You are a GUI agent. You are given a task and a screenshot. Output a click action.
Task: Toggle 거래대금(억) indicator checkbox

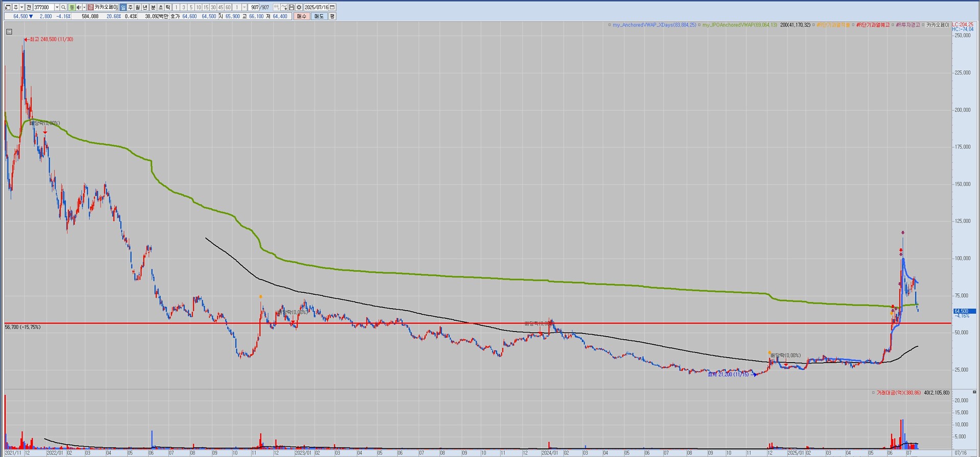(x=873, y=393)
